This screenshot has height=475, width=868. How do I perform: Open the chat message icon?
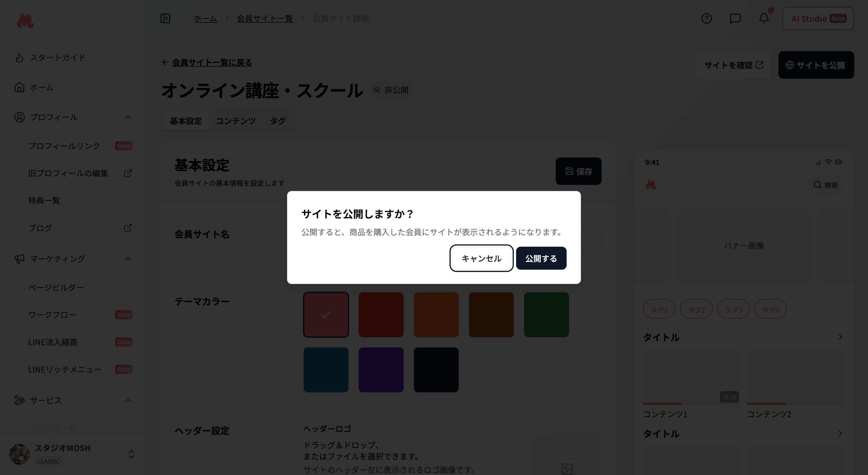(x=735, y=18)
